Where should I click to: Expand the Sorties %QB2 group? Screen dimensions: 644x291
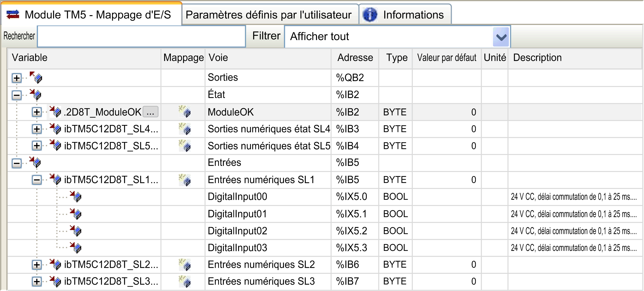17,78
